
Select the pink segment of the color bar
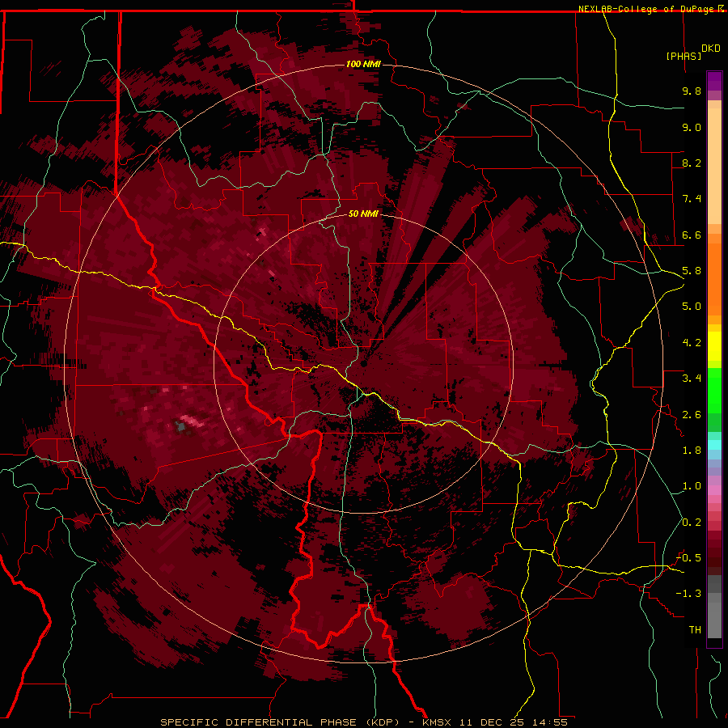[714, 490]
